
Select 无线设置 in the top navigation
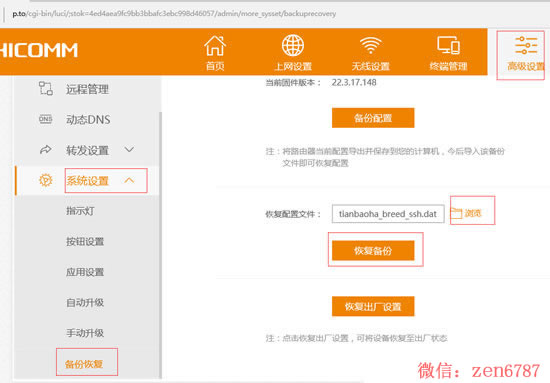(370, 66)
